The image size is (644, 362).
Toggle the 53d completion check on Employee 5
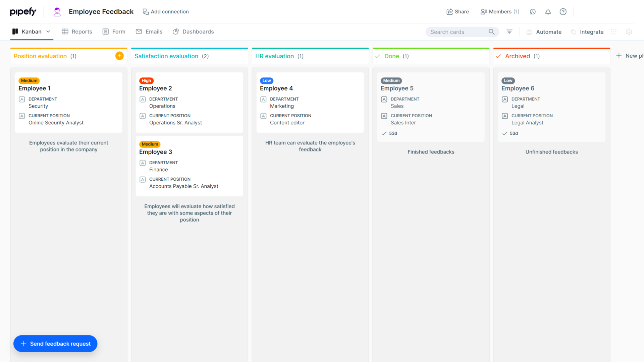pos(384,133)
